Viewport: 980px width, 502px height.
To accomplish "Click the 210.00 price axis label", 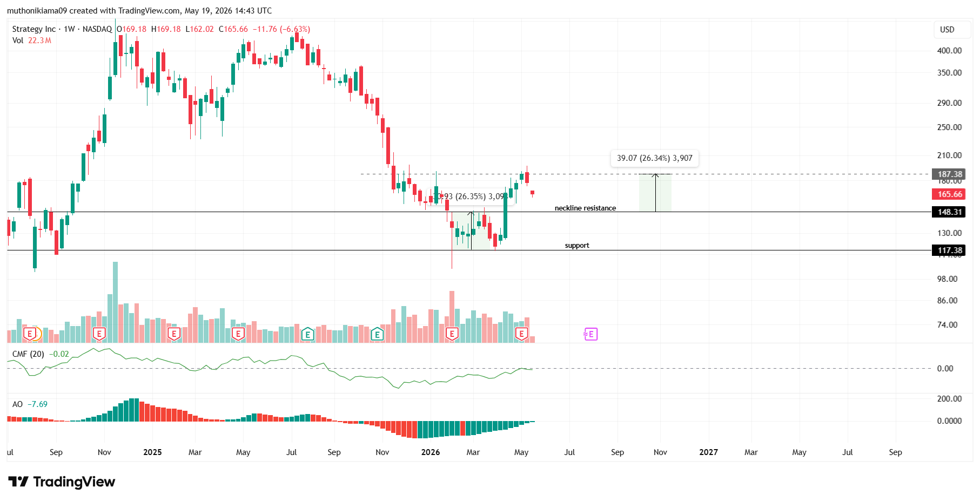I will (x=949, y=155).
